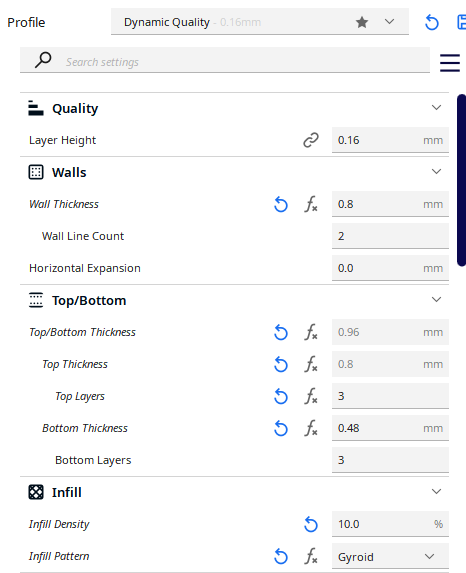Click the star icon in profile selector
Screen dimensions: 466x573
362,22
